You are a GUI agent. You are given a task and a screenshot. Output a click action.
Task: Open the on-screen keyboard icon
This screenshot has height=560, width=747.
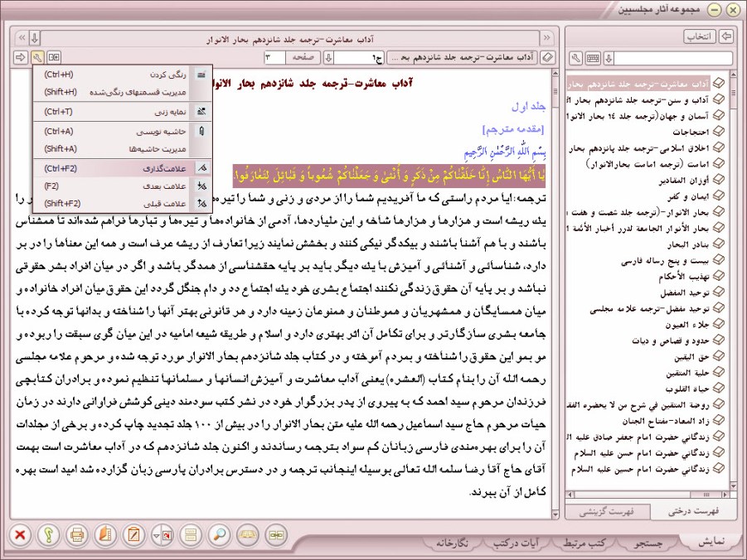pos(593,59)
